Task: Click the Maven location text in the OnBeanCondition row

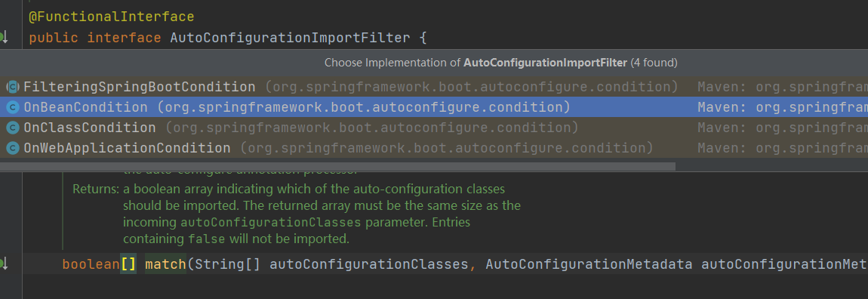Action: tap(782, 107)
